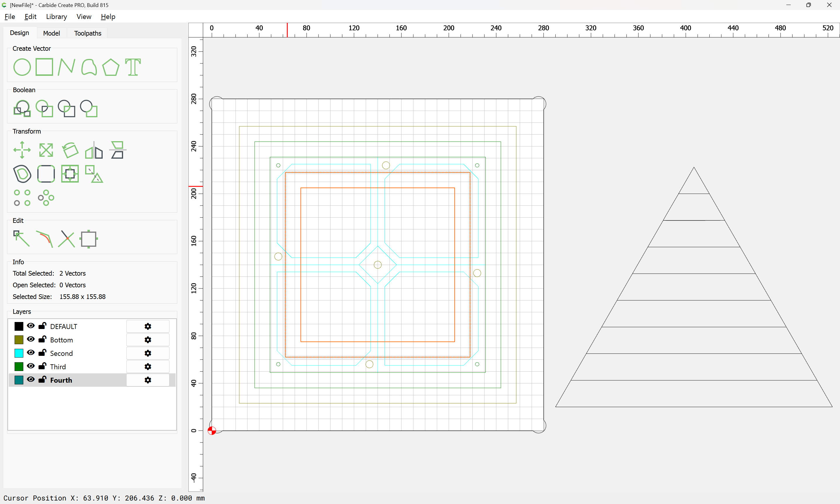
Task: Apply Boolean Union to selection
Action: [x=22, y=108]
